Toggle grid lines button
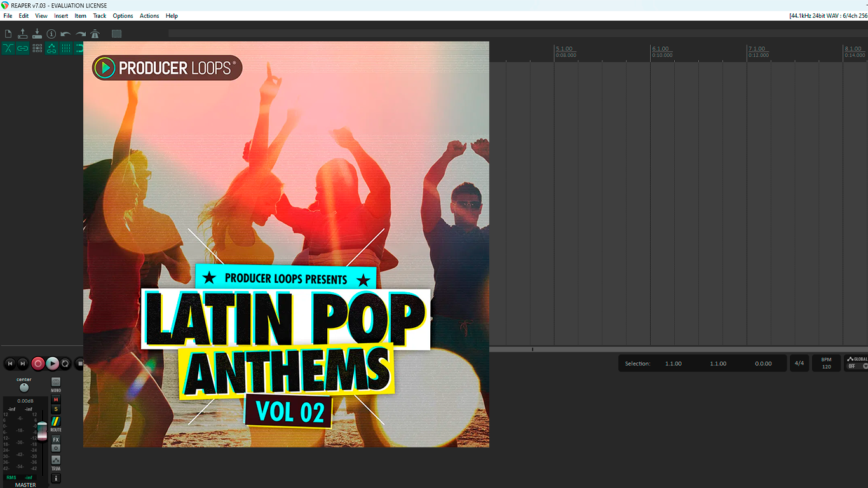868x488 pixels. 65,48
